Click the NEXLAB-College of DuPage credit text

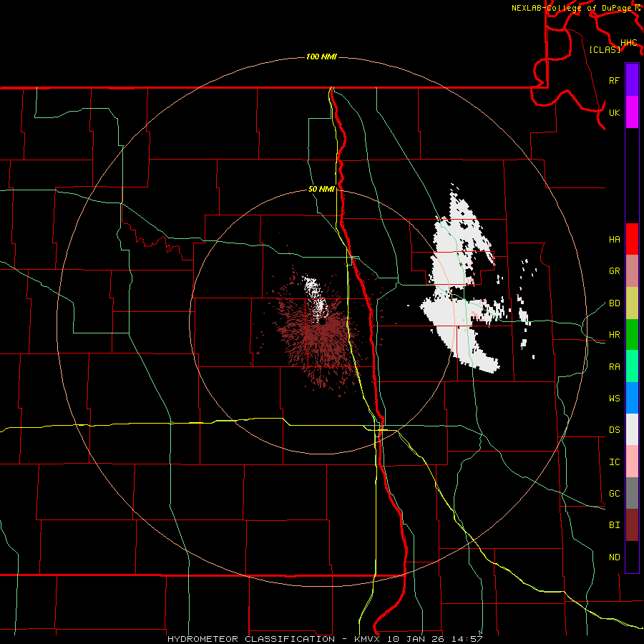click(572, 8)
